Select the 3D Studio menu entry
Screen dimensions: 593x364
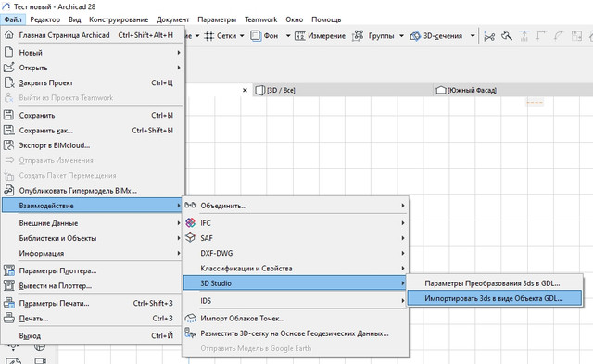click(x=295, y=283)
